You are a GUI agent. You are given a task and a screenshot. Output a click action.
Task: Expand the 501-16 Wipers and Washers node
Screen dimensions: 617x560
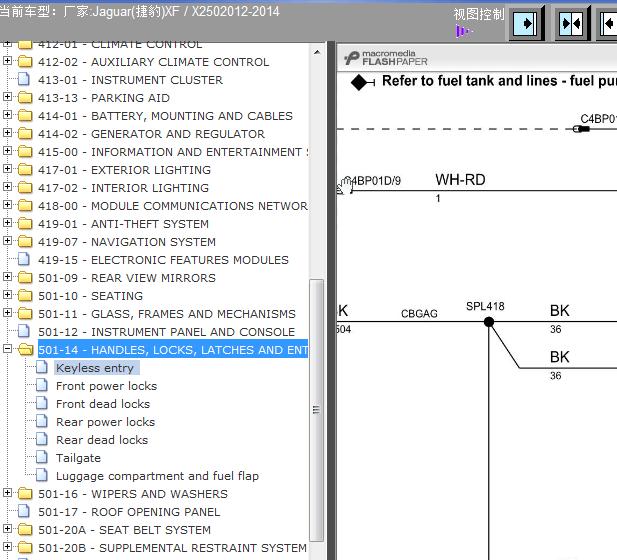(7, 493)
